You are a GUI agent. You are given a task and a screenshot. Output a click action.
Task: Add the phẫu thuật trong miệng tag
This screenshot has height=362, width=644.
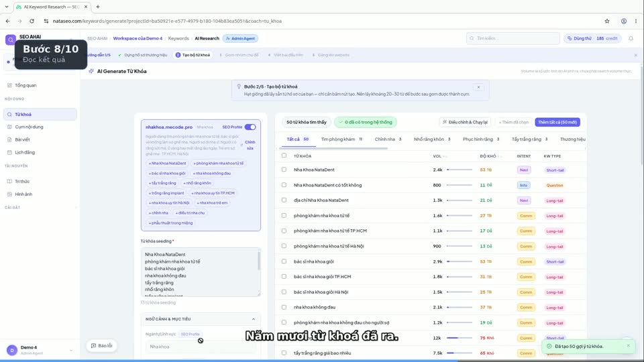click(x=170, y=223)
